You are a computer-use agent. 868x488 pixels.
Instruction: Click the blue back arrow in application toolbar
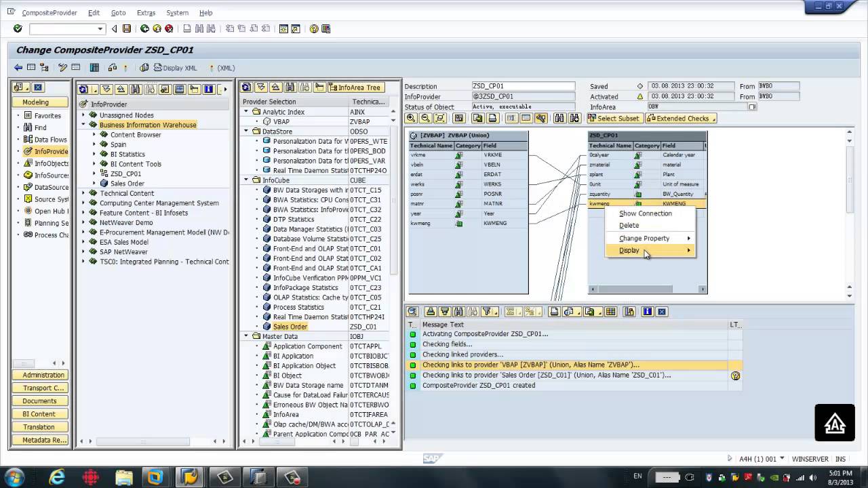click(x=18, y=67)
